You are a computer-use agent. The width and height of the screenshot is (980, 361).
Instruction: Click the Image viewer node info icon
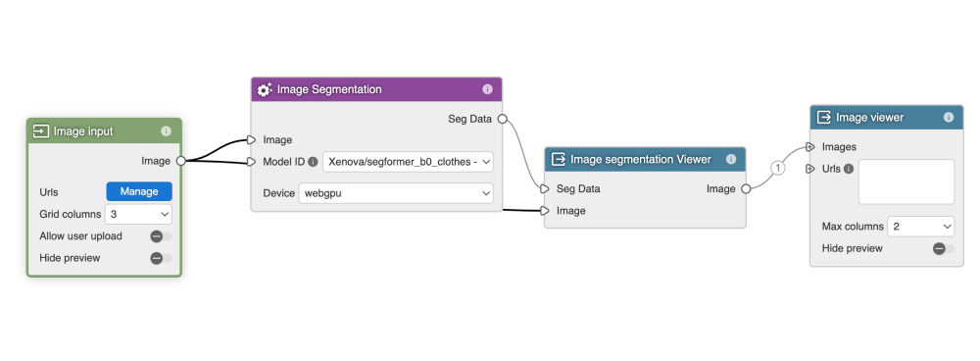pyautogui.click(x=949, y=117)
